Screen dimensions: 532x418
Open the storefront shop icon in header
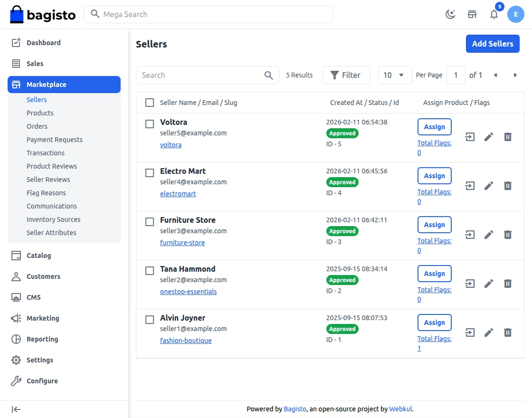click(472, 14)
